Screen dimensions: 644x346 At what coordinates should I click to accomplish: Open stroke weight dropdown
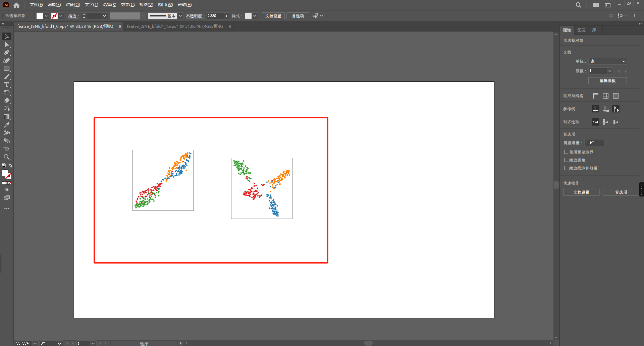(104, 16)
